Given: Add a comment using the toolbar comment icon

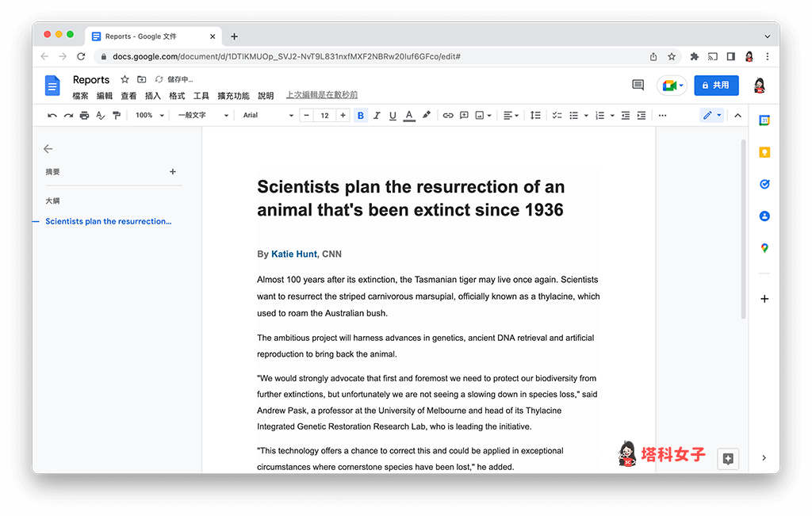Looking at the screenshot, I should pyautogui.click(x=464, y=116).
